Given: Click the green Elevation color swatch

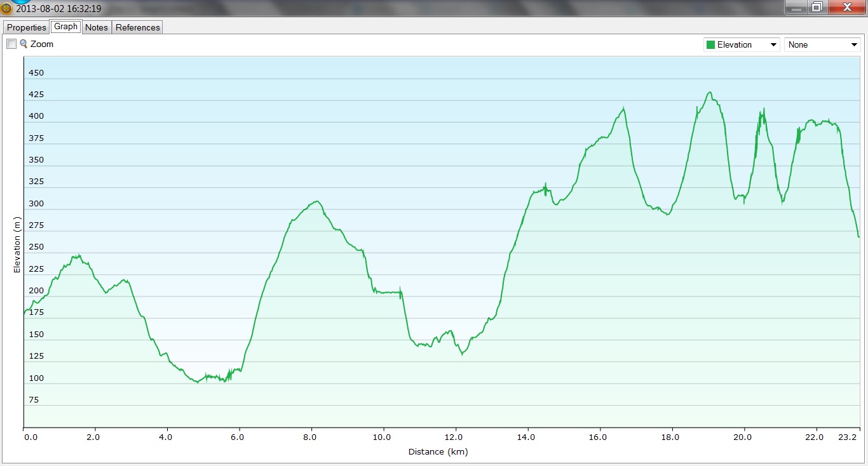Looking at the screenshot, I should [710, 44].
